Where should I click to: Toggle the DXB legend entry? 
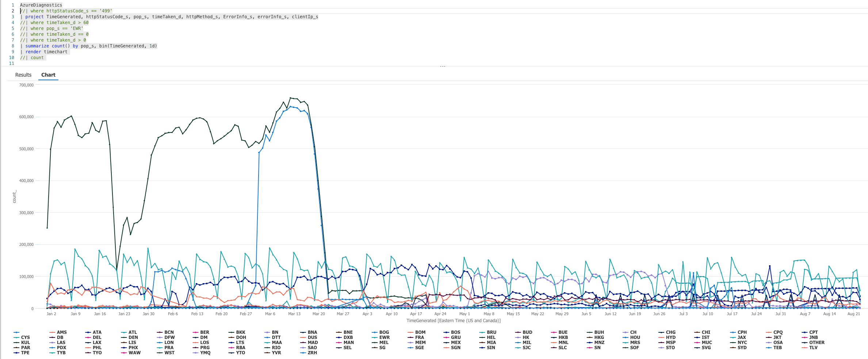(344, 337)
